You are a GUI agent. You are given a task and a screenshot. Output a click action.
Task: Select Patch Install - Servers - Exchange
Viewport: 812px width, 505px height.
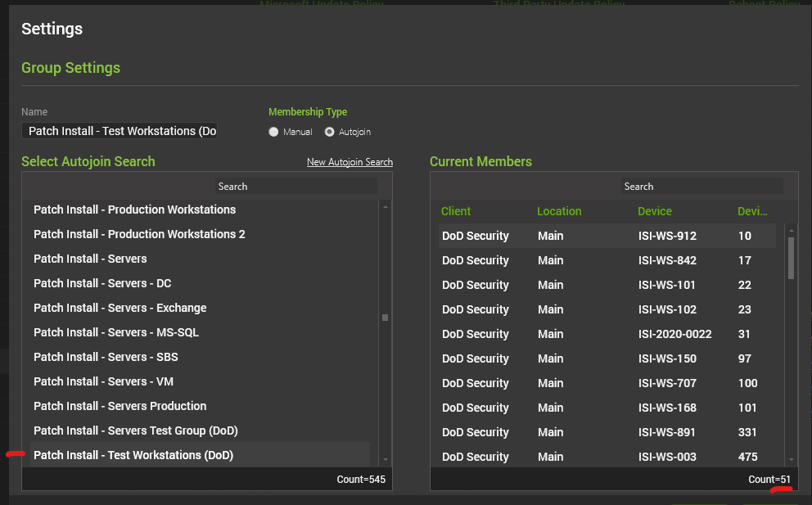pos(120,308)
